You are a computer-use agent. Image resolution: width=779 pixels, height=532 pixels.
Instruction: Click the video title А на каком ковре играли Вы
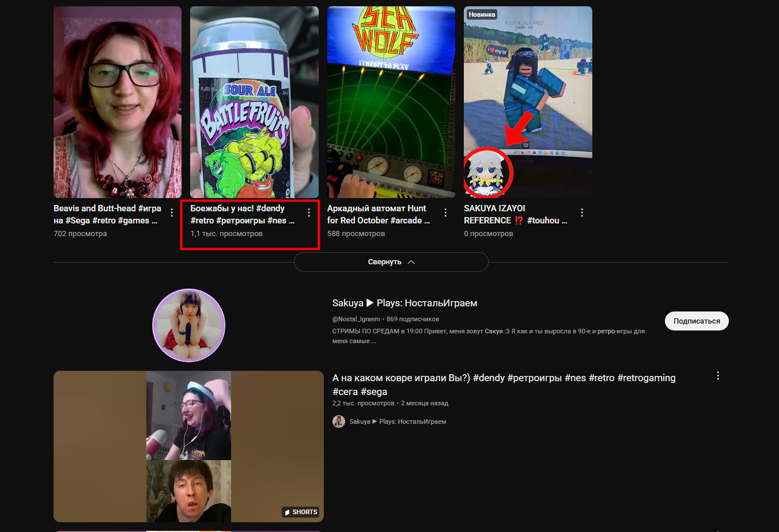504,378
